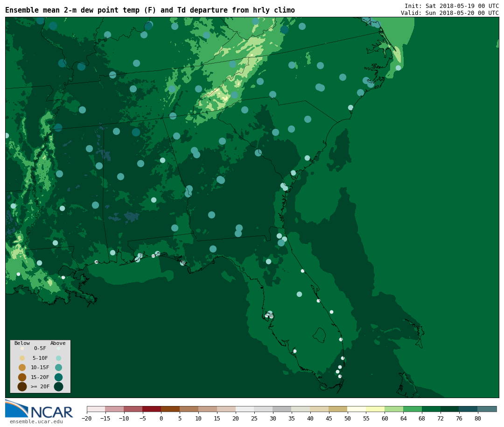Image resolution: width=504 pixels, height=427 pixels.
Task: Click the 'Above' legend heading
Action: (58, 343)
